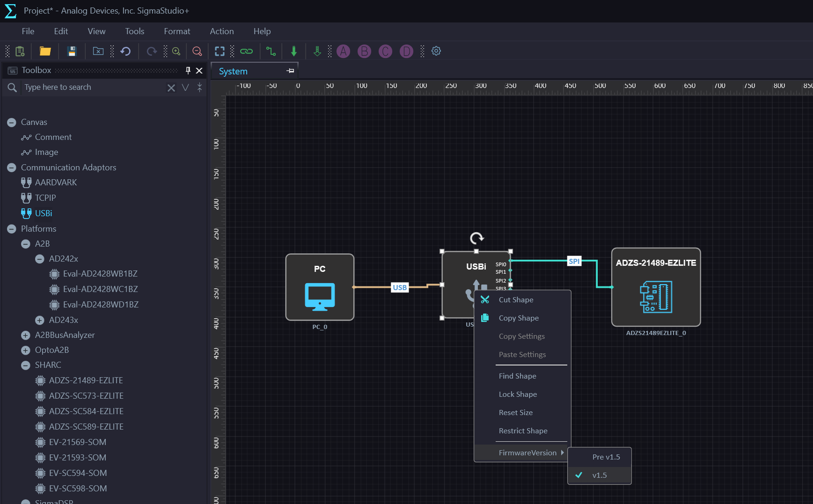Image resolution: width=813 pixels, height=504 pixels.
Task: Open a project with the folder icon
Action: click(x=45, y=51)
